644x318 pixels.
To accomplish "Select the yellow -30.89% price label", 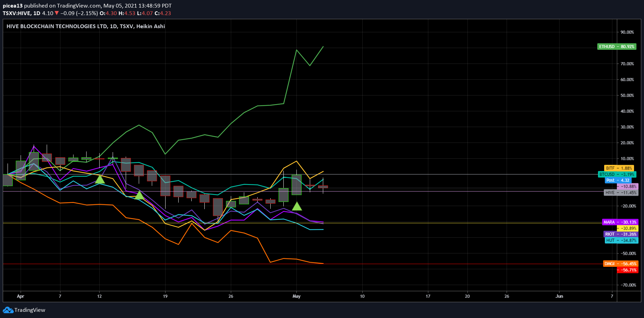I will [628, 228].
